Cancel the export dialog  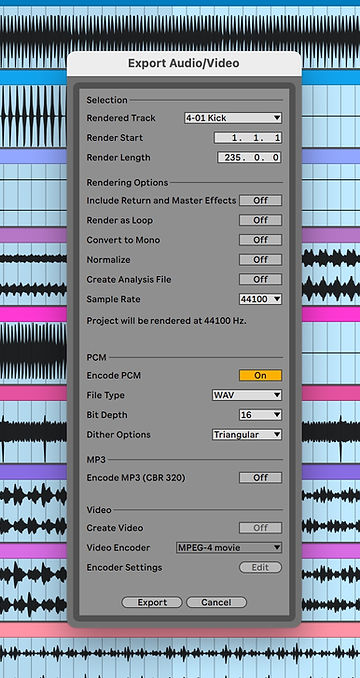216,602
